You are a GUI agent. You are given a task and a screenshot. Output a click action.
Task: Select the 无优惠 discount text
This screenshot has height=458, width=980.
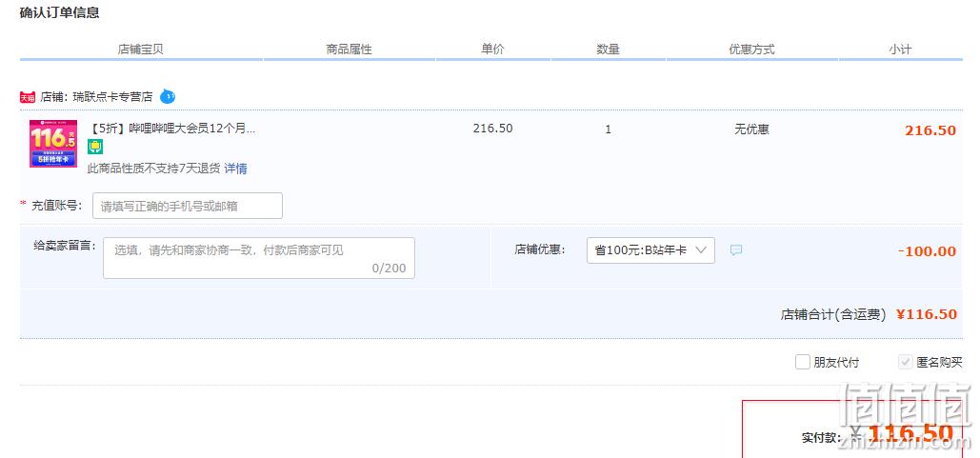coord(751,129)
